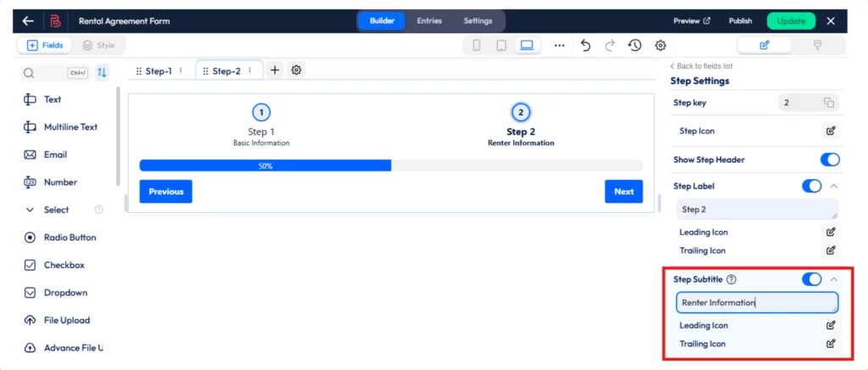The height and width of the screenshot is (370, 868).
Task: Collapse the Step Subtitle section chevron
Action: [834, 279]
